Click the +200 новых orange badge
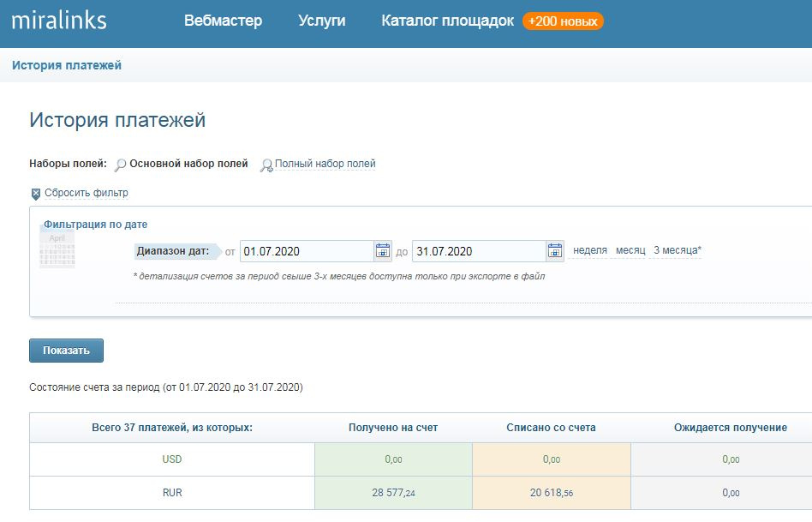Image resolution: width=812 pixels, height=522 pixels. pos(563,21)
